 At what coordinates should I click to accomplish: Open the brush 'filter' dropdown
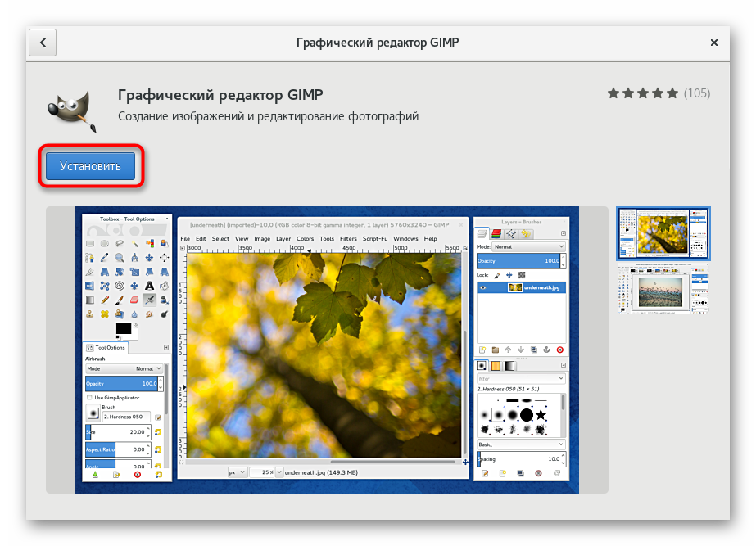(521, 379)
